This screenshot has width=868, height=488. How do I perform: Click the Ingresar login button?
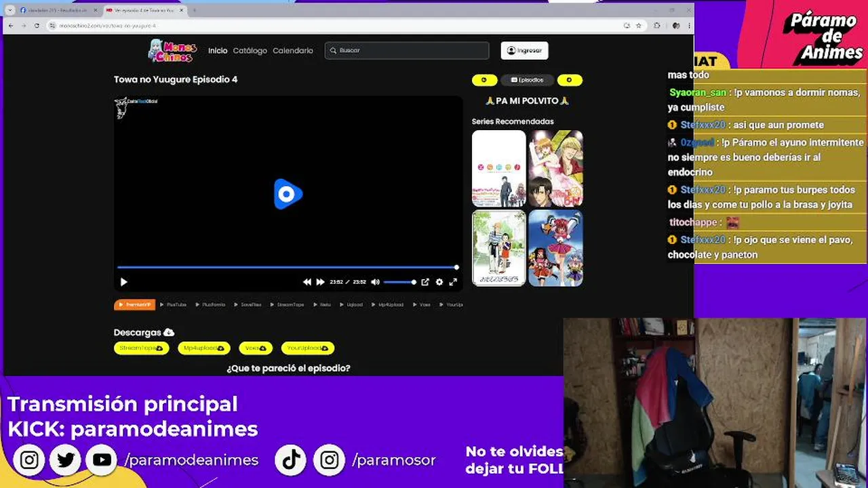point(524,51)
